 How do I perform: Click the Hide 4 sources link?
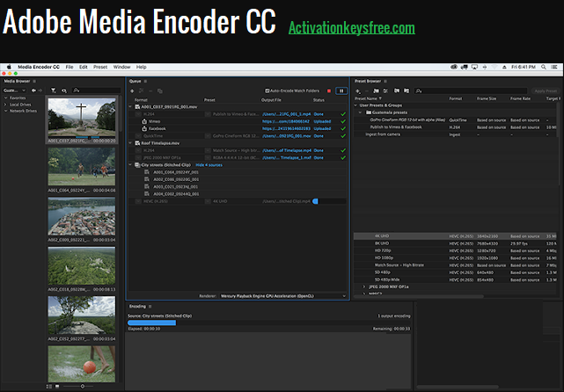209,165
